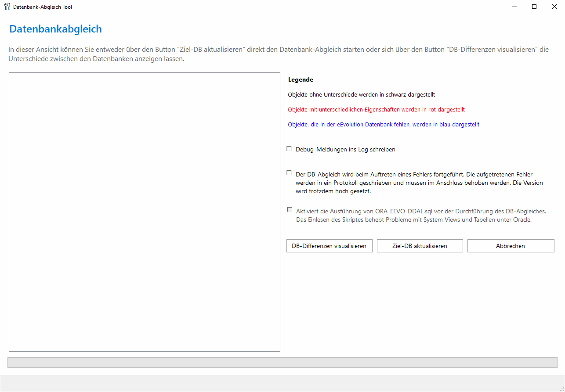This screenshot has width=565, height=392.
Task: Click the wrench app icon in title bar
Action: [7, 7]
